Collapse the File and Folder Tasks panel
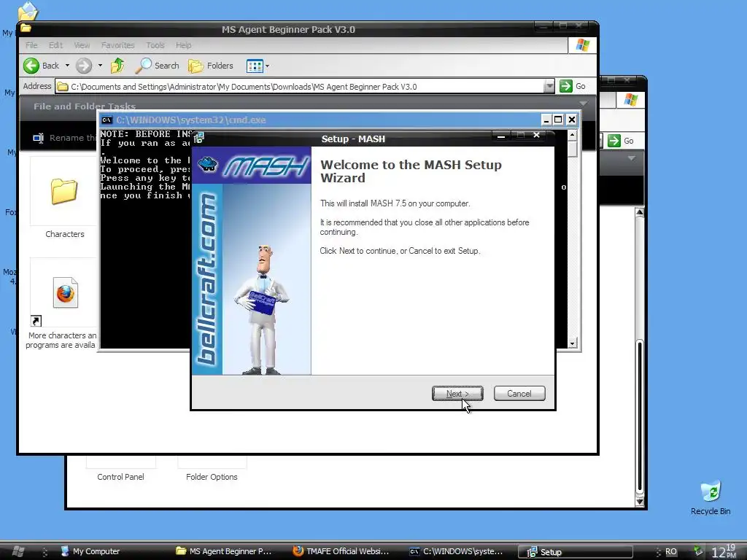The height and width of the screenshot is (560, 747). [x=583, y=104]
